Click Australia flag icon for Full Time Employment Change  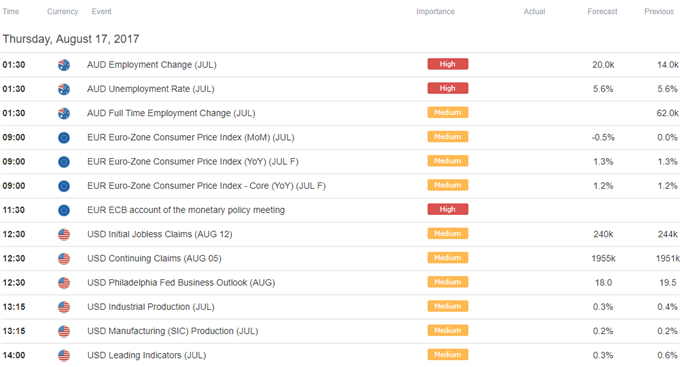(64, 114)
